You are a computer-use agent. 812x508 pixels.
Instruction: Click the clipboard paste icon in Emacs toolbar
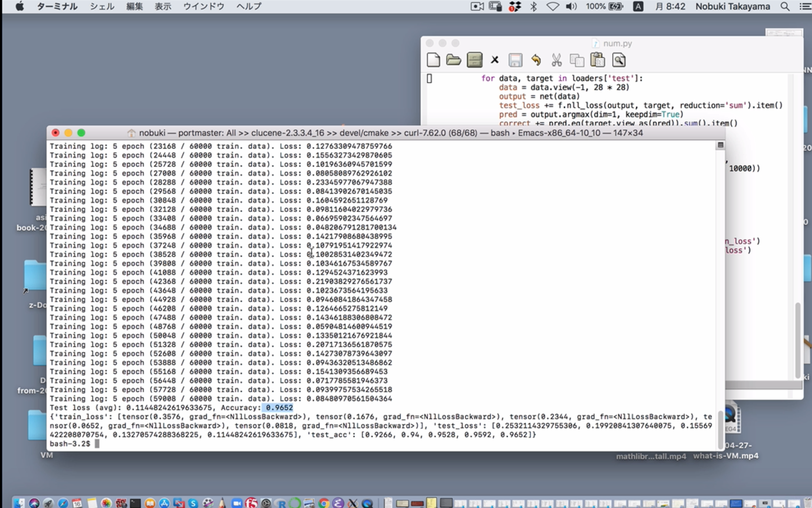597,60
